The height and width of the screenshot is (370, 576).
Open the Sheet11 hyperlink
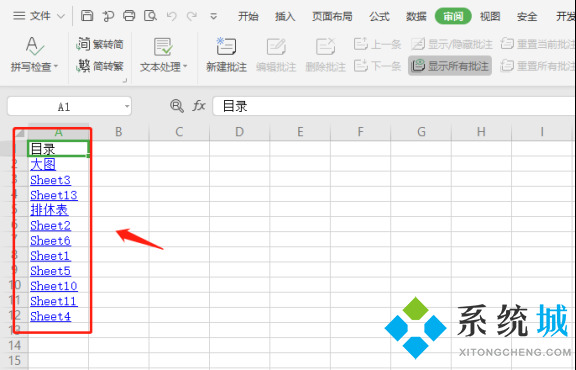(54, 301)
